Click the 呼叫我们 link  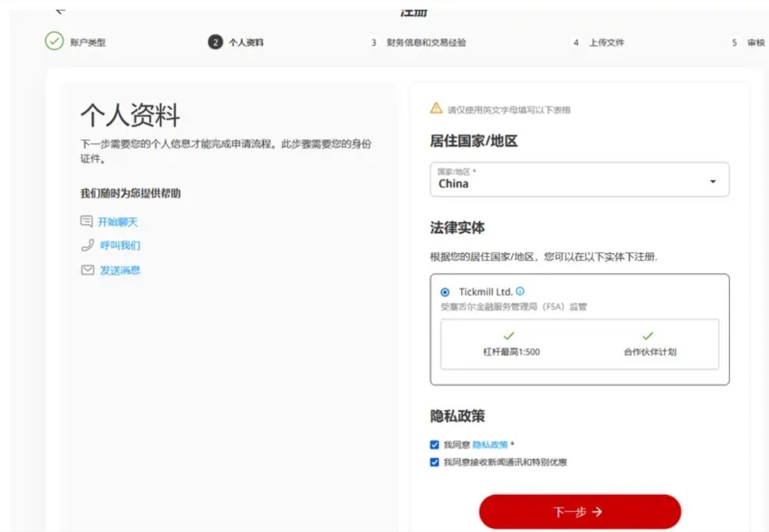120,245
